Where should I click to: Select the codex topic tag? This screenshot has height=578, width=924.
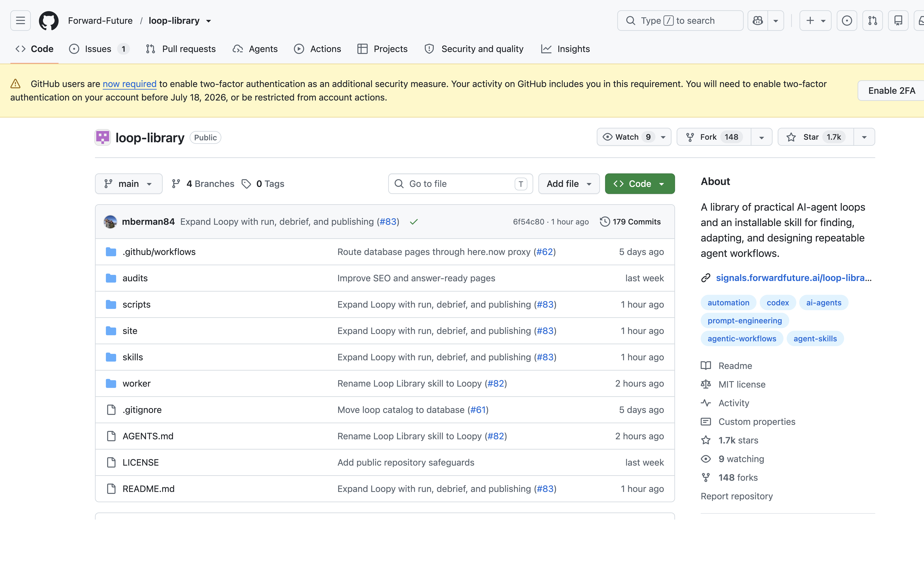pyautogui.click(x=777, y=303)
